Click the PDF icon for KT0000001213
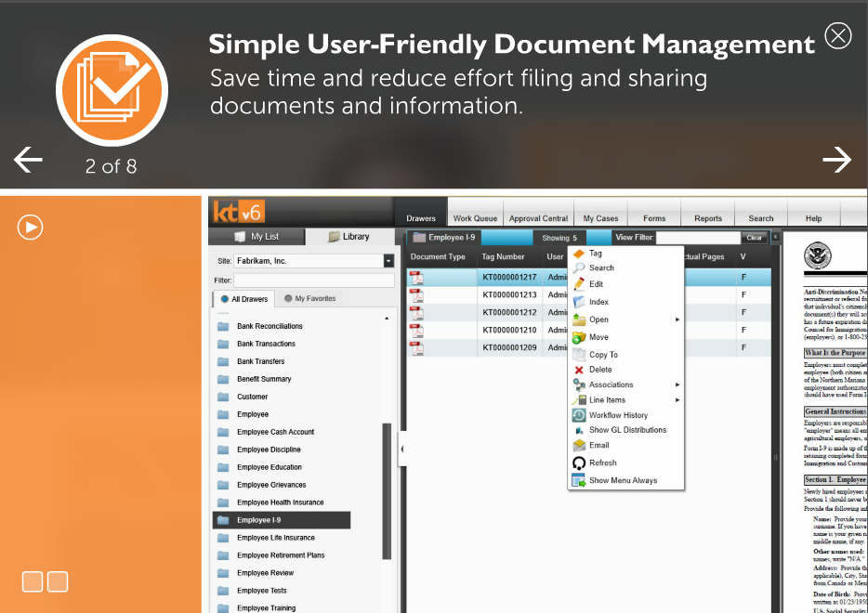The image size is (868, 613). point(416,294)
